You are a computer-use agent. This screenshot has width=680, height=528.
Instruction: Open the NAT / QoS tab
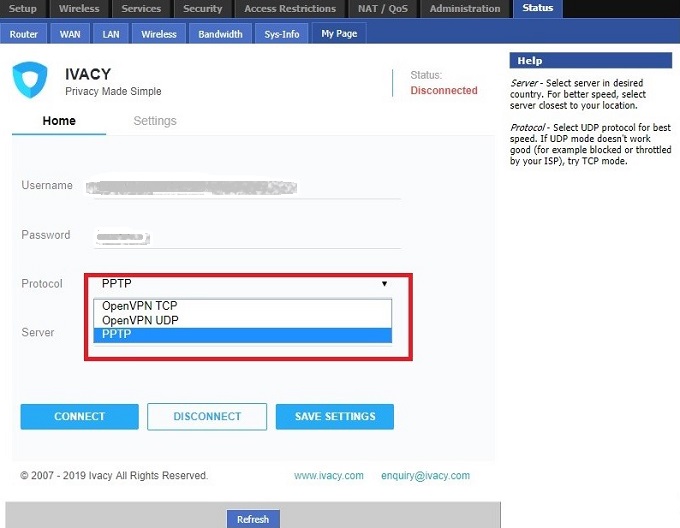pyautogui.click(x=382, y=9)
